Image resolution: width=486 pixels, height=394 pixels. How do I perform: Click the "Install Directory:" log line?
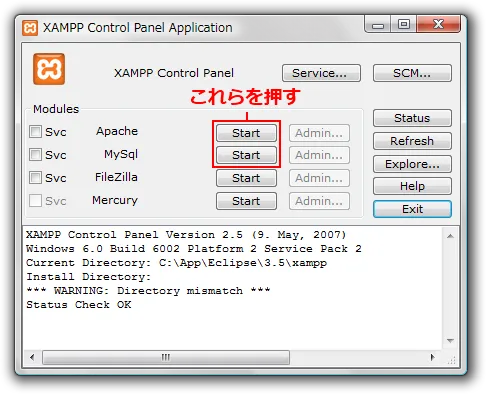point(89,277)
